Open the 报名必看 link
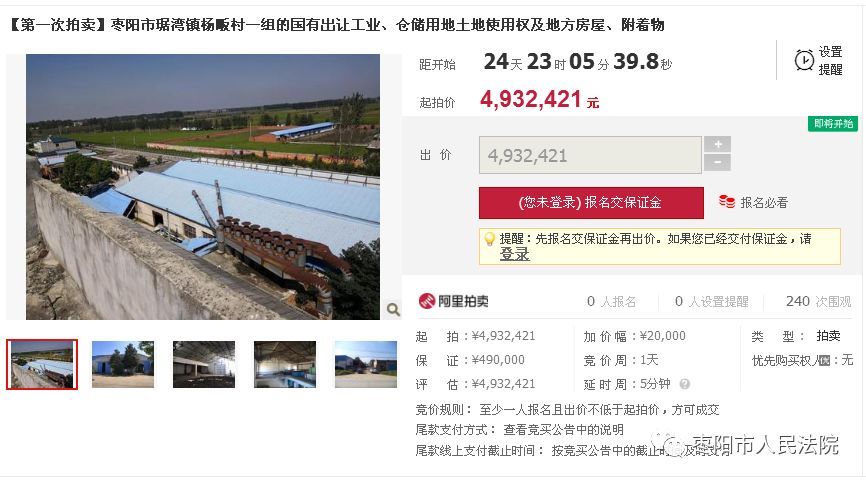Image resolution: width=866 pixels, height=482 pixels. pos(764,203)
